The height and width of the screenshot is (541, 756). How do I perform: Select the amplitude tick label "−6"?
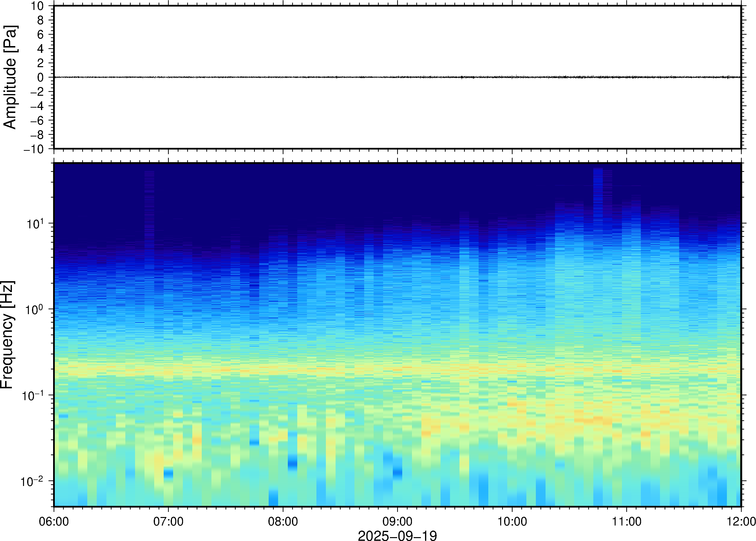pyautogui.click(x=37, y=120)
